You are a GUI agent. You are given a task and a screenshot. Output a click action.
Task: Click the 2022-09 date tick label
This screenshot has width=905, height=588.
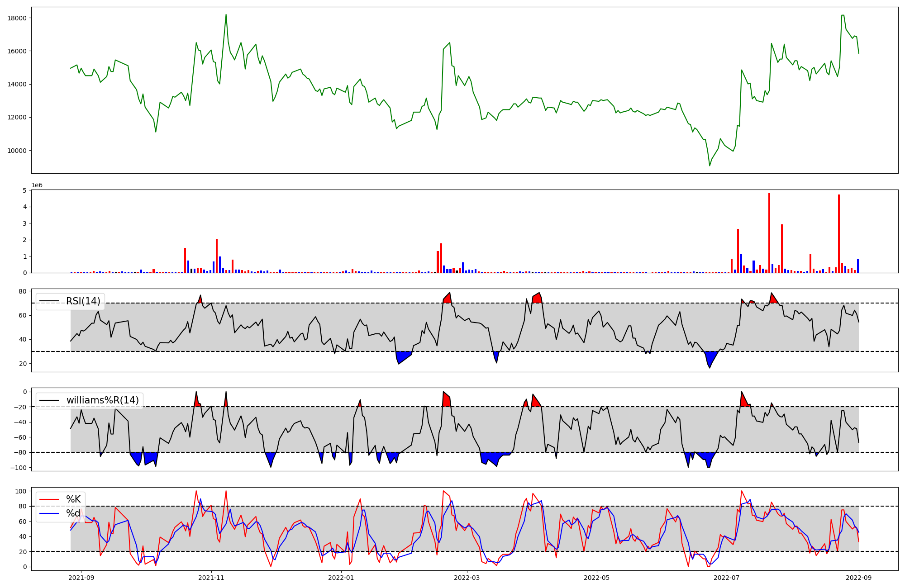click(x=858, y=578)
